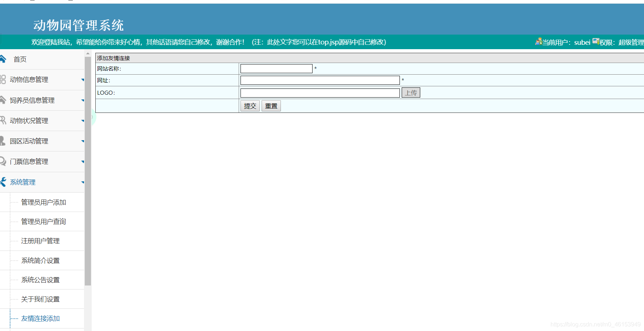
Task: Go to 管理员用户查询
Action: point(44,221)
